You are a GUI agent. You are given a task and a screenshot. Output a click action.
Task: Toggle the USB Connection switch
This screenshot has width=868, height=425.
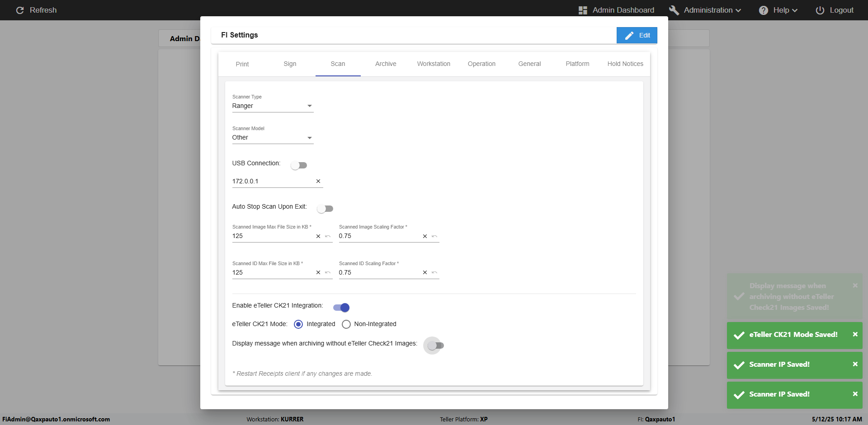point(299,165)
